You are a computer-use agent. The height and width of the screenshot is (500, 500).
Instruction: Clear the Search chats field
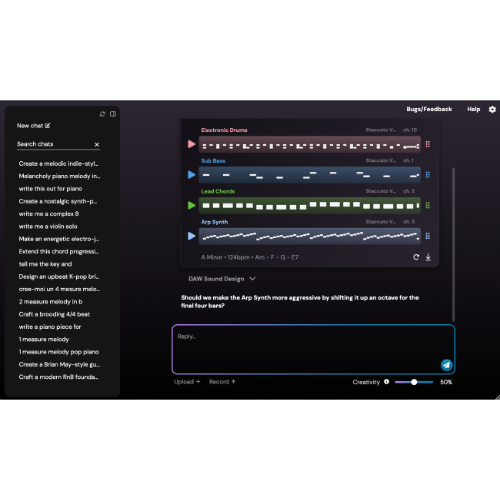pos(97,144)
